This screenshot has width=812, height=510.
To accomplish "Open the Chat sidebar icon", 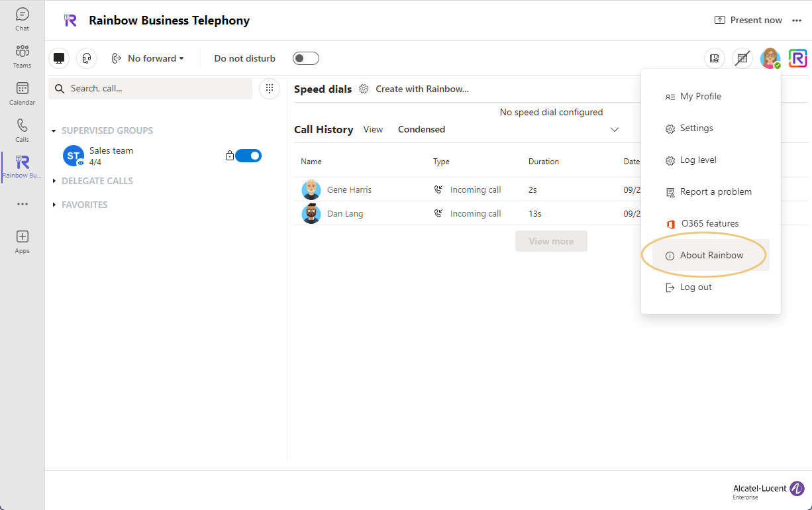I will pos(22,19).
